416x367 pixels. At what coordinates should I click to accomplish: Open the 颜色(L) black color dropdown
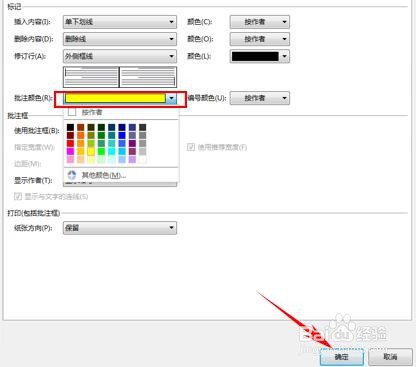click(x=260, y=56)
